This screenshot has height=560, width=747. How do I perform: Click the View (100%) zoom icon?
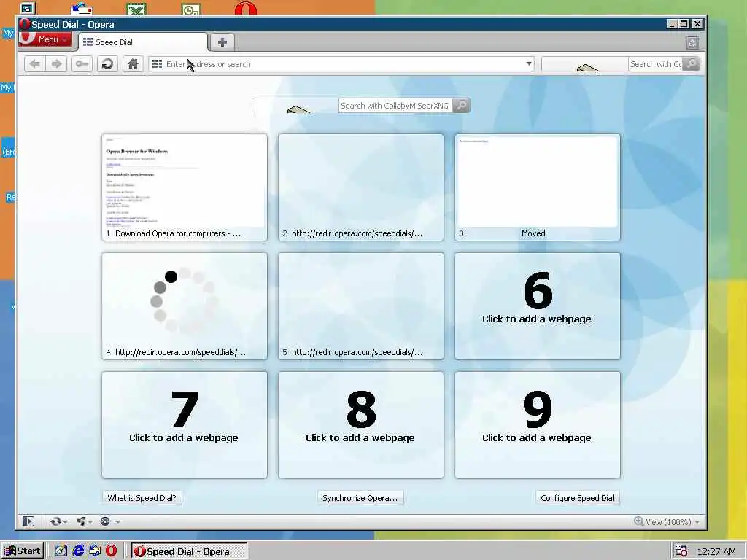pyautogui.click(x=639, y=521)
